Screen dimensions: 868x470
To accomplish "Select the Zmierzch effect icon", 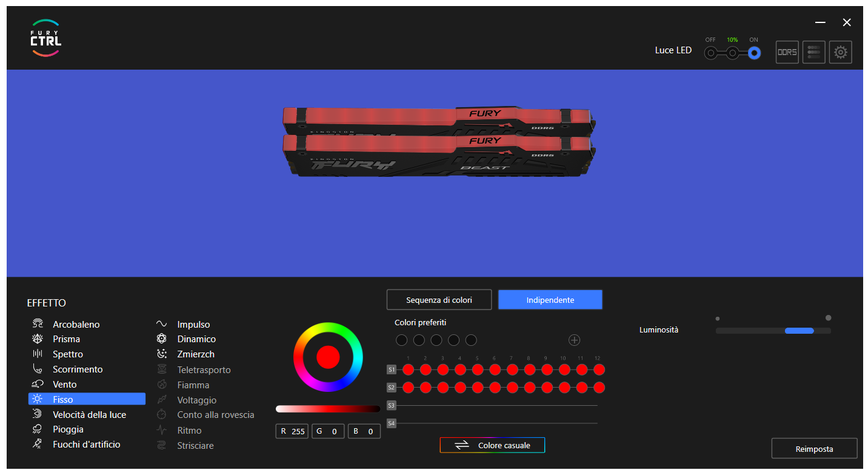I will [x=162, y=354].
